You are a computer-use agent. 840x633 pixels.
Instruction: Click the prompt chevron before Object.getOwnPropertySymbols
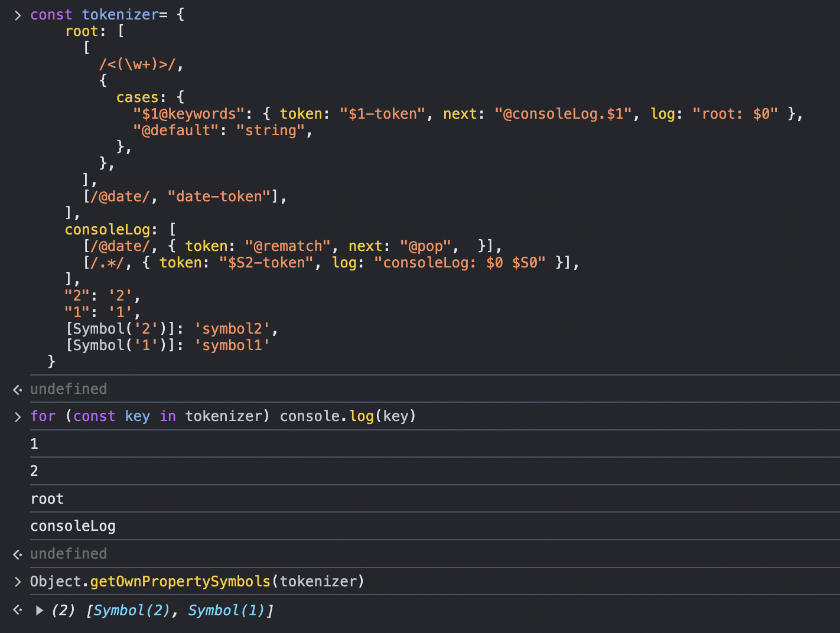point(17,582)
